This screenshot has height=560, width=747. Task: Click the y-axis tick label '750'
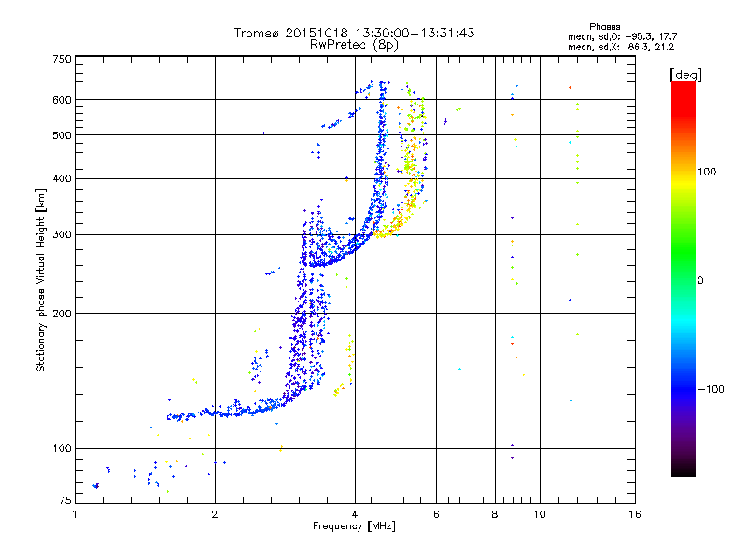tap(62, 59)
